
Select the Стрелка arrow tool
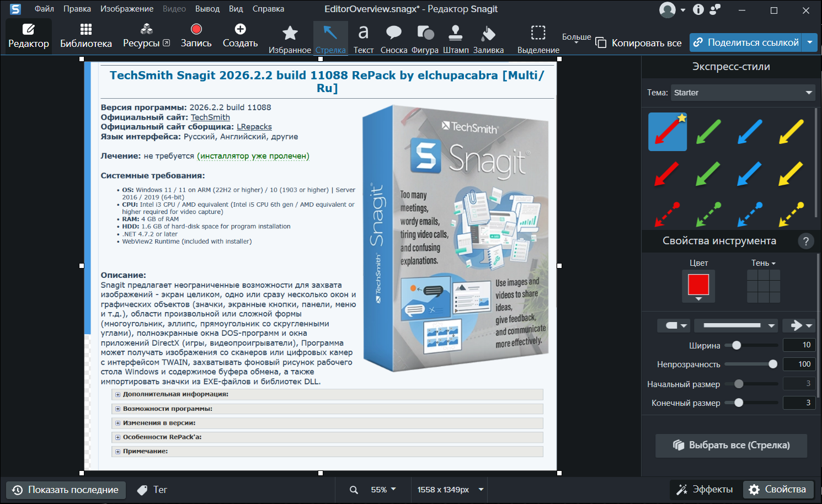tap(330, 39)
